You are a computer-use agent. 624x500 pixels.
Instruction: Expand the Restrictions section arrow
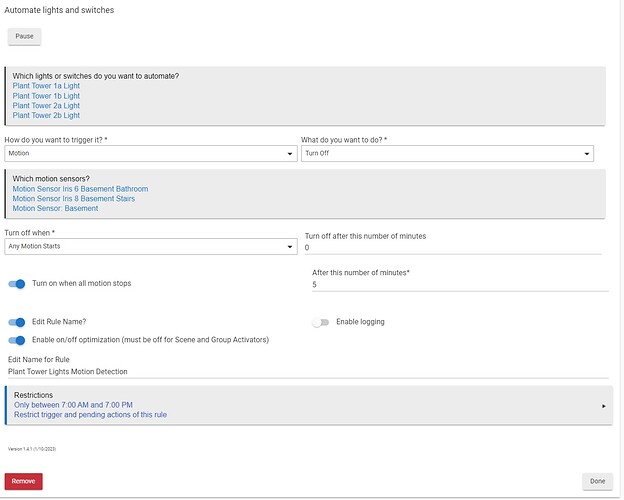point(602,406)
